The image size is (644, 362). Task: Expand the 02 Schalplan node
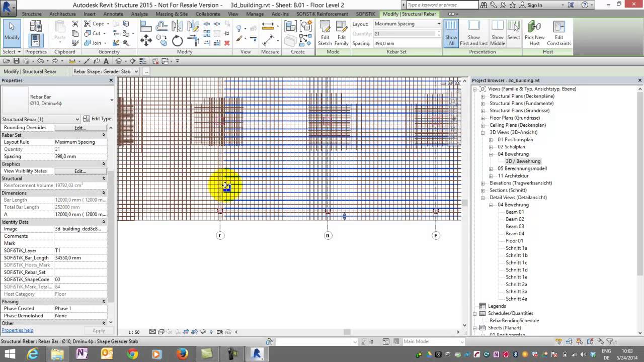point(491,147)
